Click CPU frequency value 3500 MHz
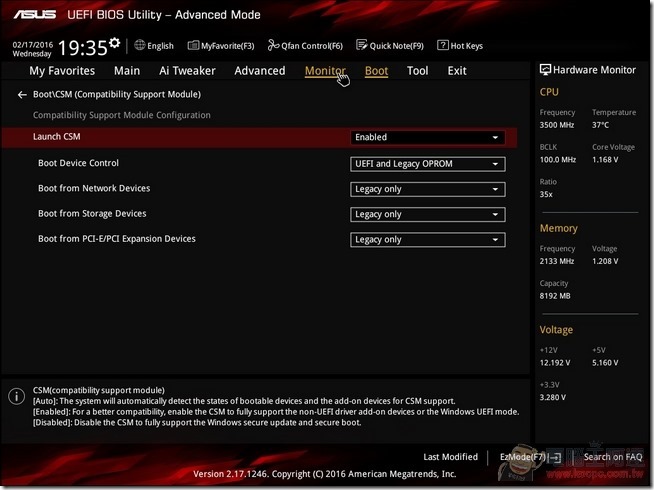654x490 pixels. click(x=557, y=125)
